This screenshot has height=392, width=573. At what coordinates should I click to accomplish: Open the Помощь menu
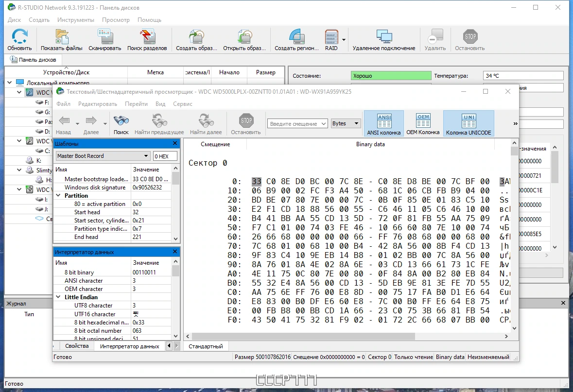(150, 20)
